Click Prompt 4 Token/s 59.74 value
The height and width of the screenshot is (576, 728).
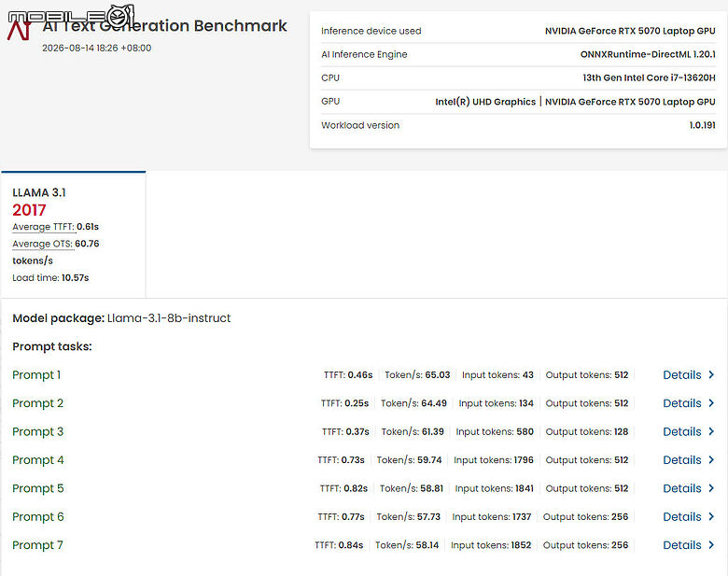(x=429, y=460)
